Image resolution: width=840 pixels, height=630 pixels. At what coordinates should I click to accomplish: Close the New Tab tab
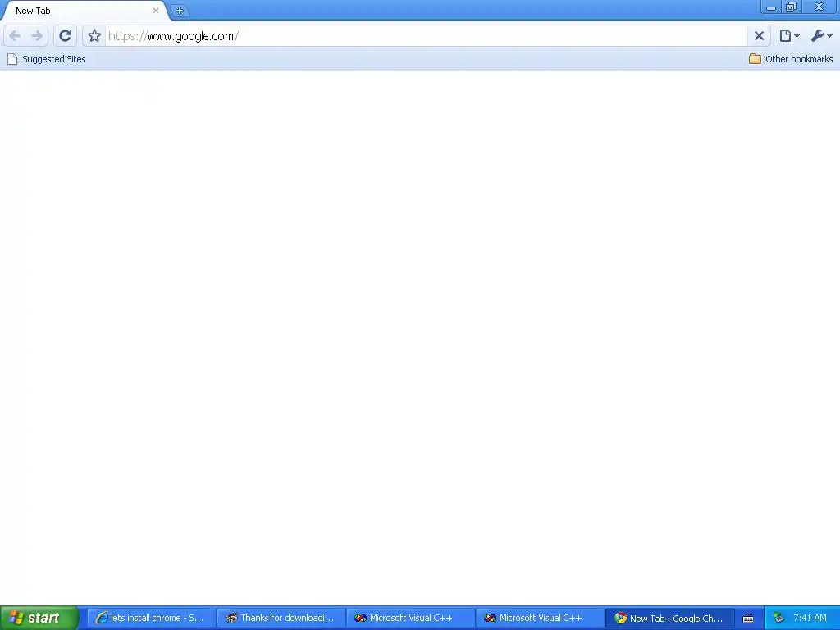click(156, 10)
